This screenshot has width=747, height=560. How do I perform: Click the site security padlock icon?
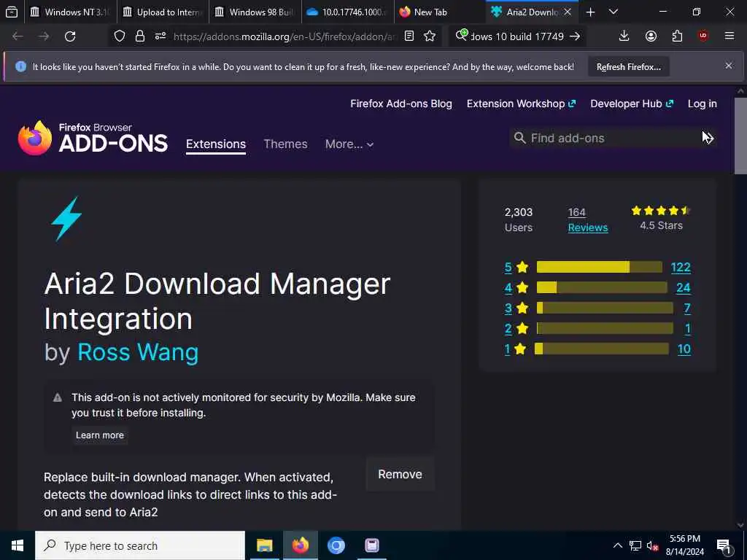pyautogui.click(x=139, y=36)
